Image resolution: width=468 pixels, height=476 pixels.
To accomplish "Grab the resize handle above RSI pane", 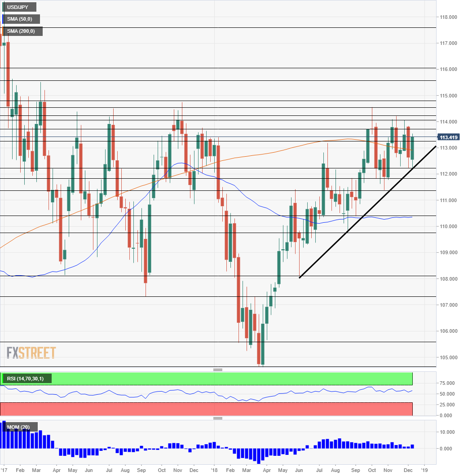I will tap(218, 370).
